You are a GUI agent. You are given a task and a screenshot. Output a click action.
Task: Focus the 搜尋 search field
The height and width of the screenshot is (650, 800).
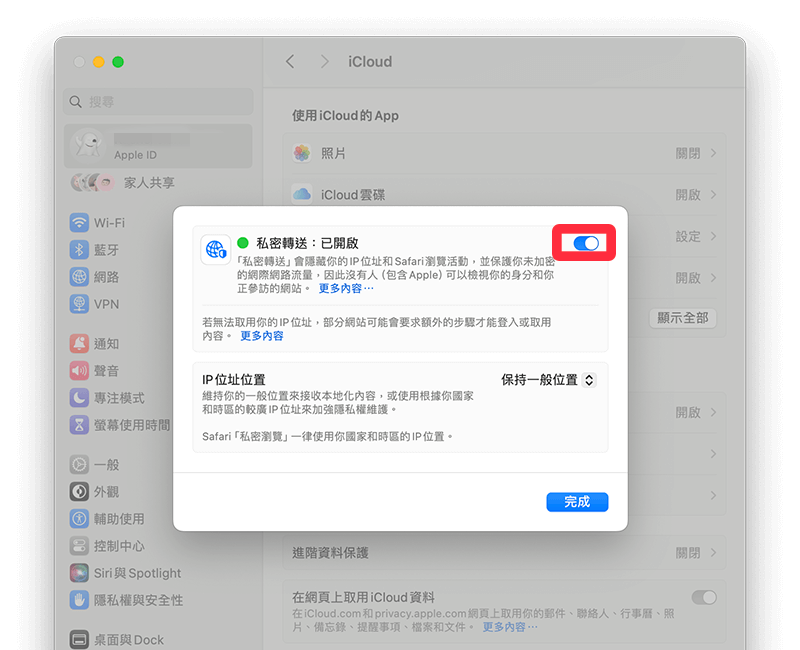[158, 102]
